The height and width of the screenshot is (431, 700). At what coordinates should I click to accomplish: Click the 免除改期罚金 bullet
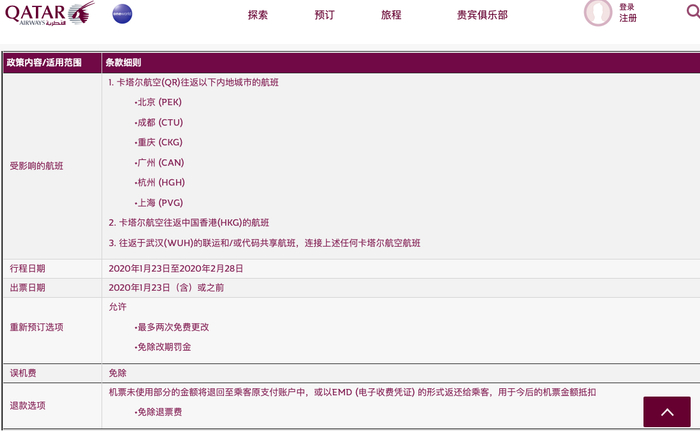point(163,347)
